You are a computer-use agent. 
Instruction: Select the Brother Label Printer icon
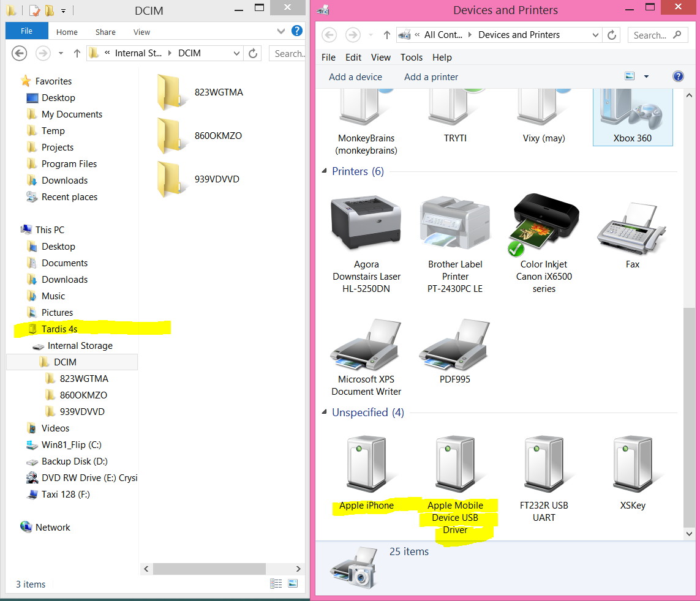[x=455, y=222]
